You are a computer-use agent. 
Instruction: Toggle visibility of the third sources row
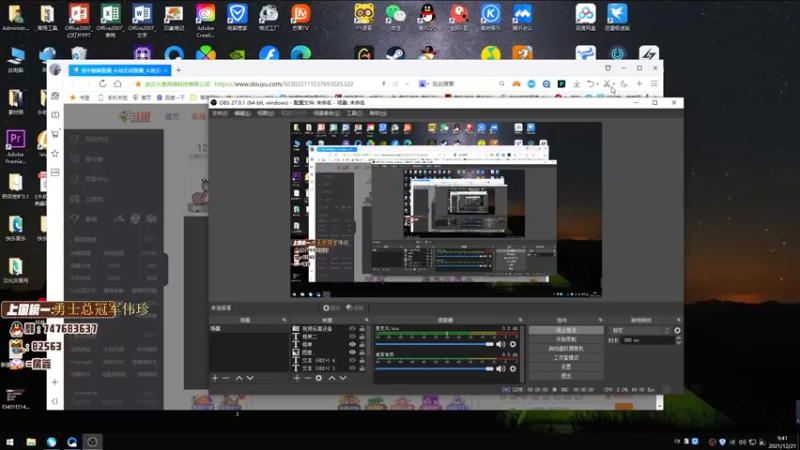click(x=352, y=344)
